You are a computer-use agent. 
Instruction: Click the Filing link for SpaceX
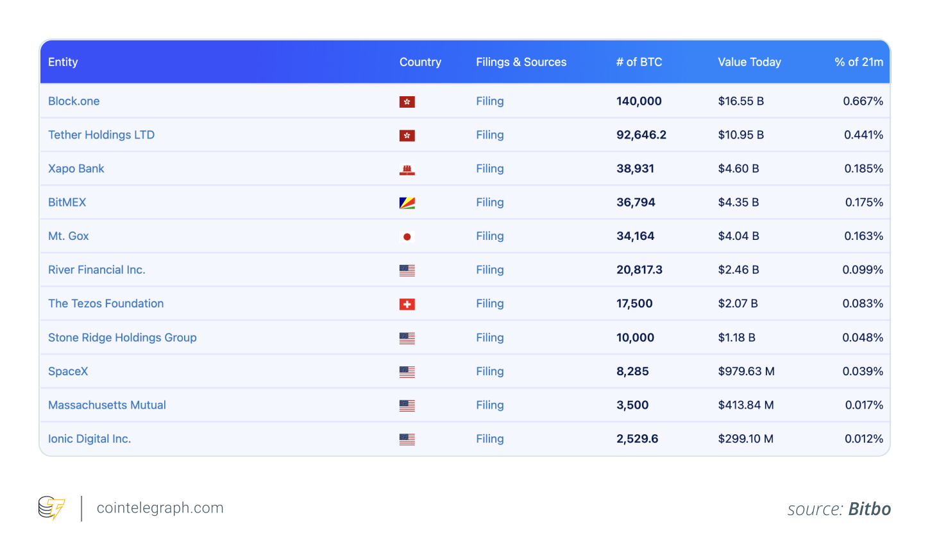tap(489, 371)
